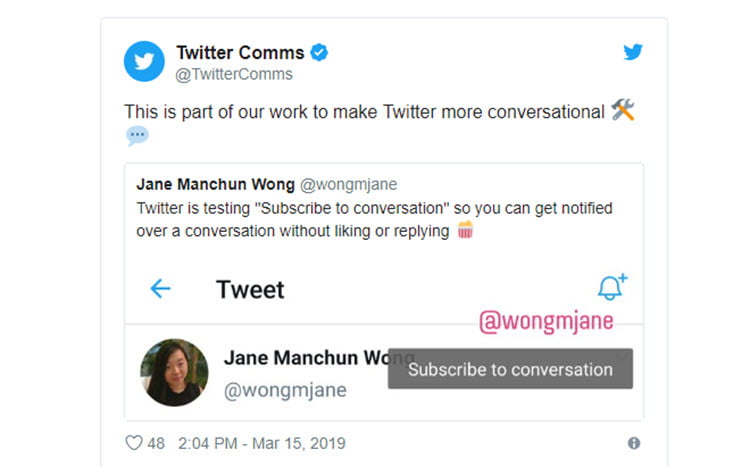Go back using the blue arrow

pyautogui.click(x=160, y=289)
